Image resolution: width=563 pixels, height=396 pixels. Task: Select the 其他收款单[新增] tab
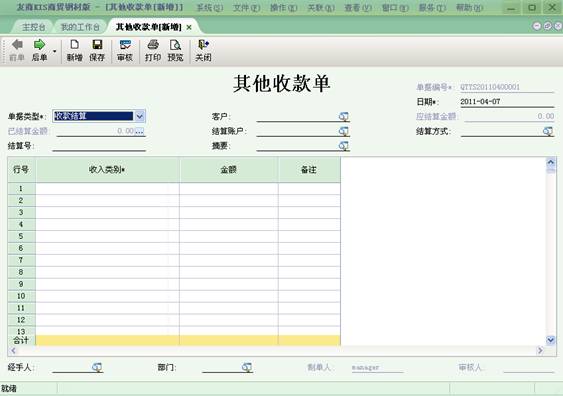tap(148, 27)
